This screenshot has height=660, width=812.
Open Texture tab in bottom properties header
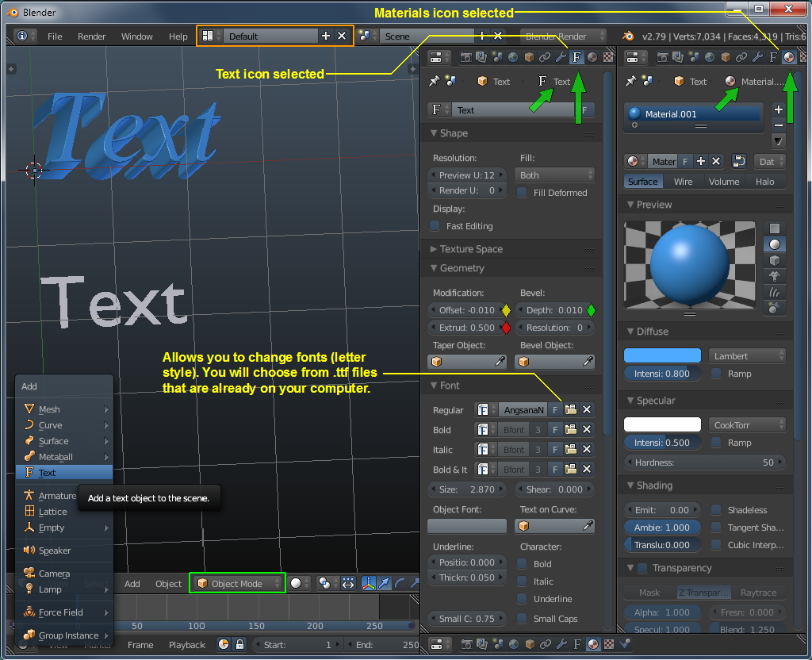(609, 644)
